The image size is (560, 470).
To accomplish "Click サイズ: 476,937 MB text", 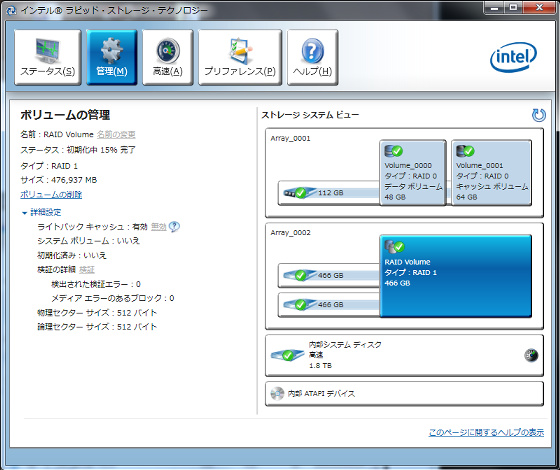I will 59,180.
